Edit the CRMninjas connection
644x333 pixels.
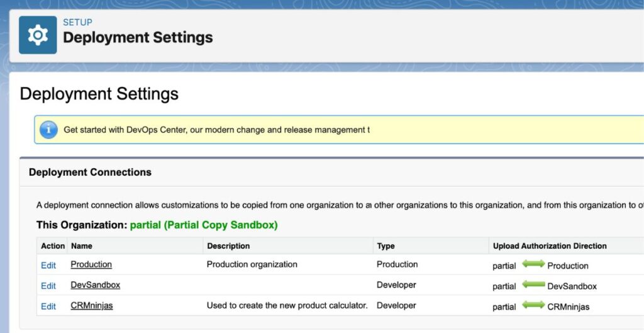(48, 307)
